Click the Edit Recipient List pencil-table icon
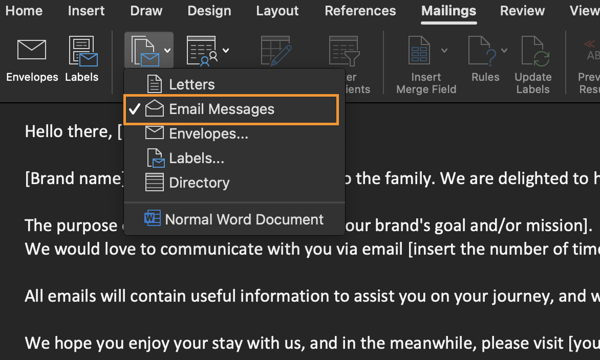 coord(276,50)
